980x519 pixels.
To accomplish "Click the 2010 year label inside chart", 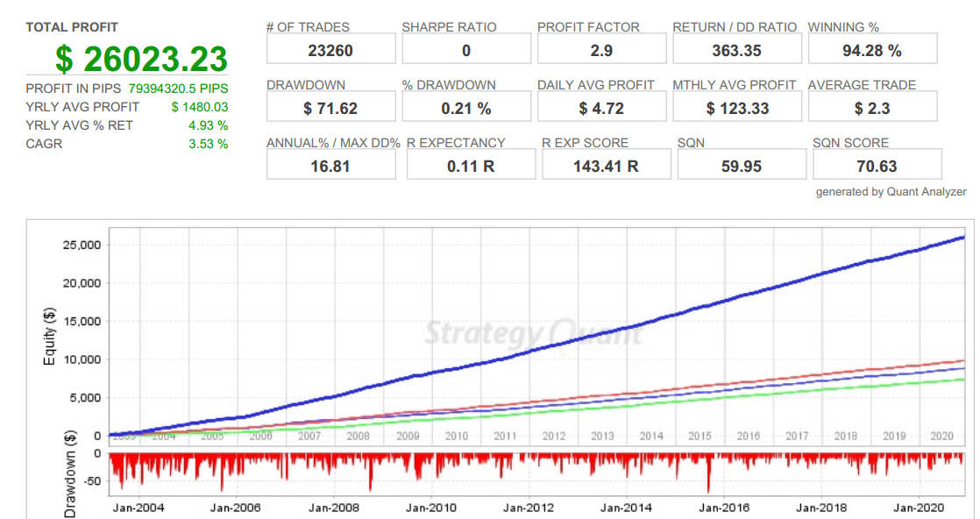I will pos(456,436).
